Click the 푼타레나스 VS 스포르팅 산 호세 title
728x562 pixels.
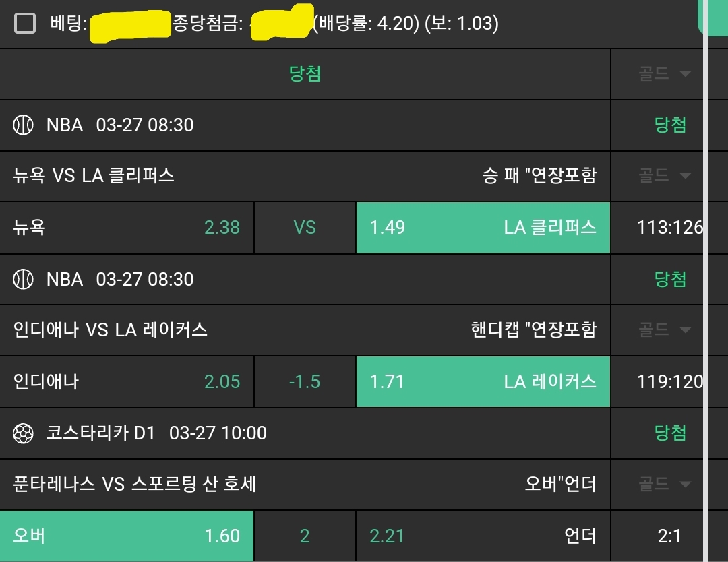tap(135, 484)
